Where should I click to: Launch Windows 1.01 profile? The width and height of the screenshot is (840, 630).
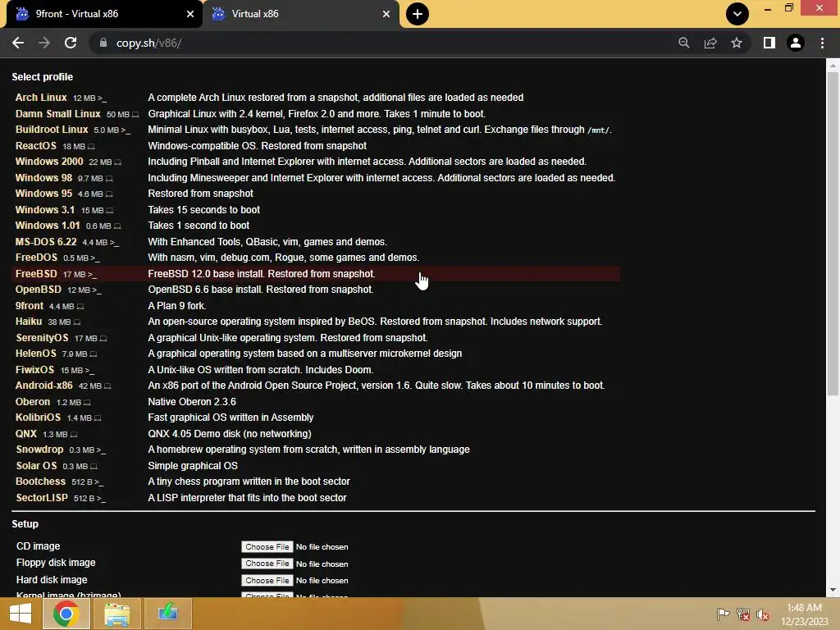tap(48, 225)
